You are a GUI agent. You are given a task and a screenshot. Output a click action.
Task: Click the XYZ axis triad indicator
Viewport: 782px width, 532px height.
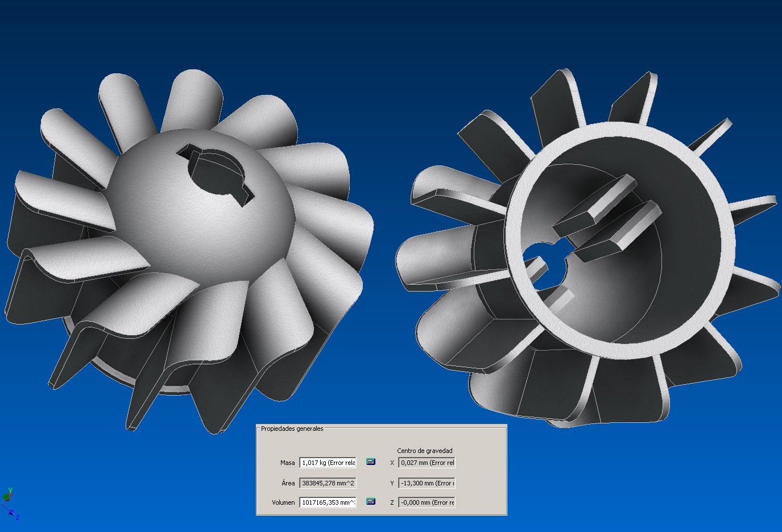10,504
